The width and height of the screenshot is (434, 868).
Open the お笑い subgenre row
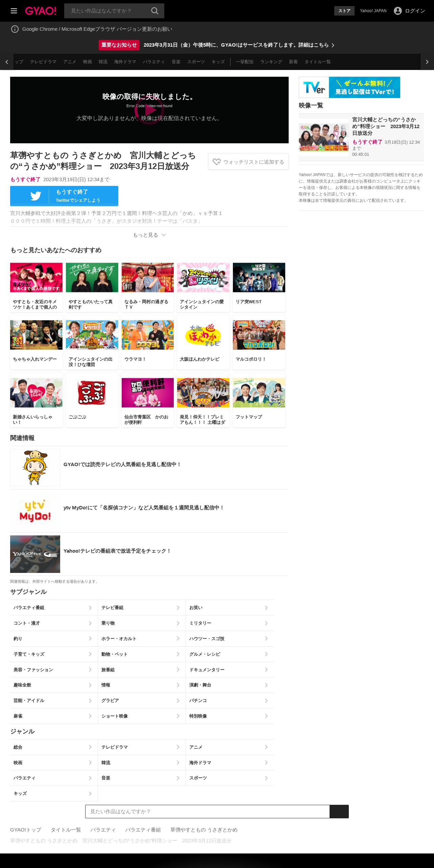(x=230, y=608)
